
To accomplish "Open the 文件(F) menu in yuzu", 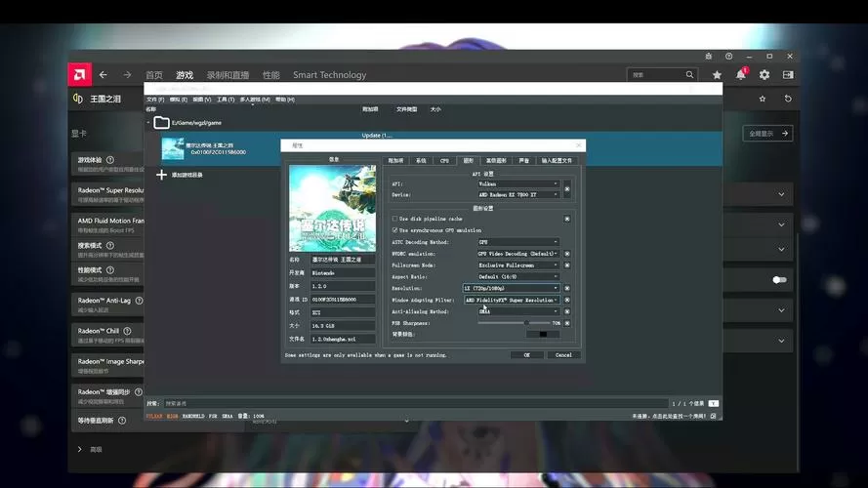I will [155, 100].
